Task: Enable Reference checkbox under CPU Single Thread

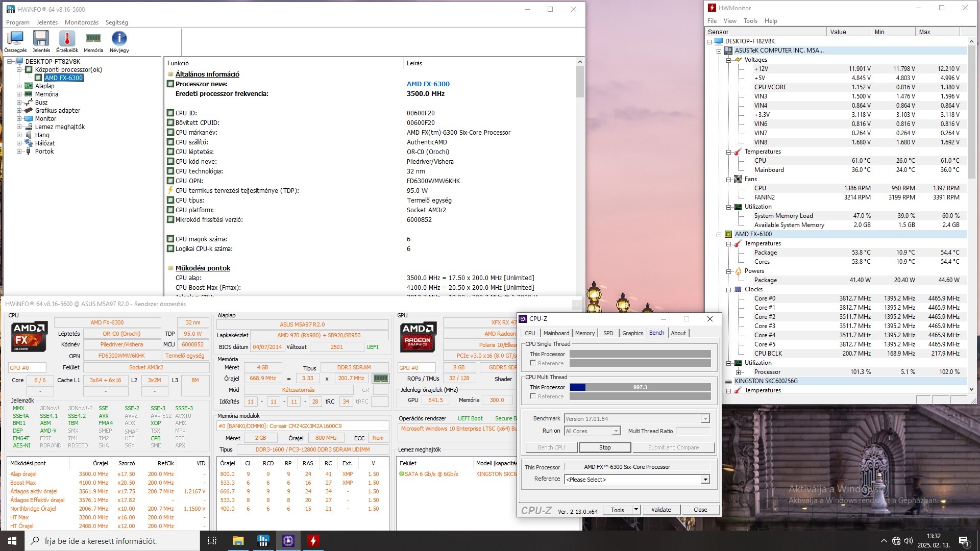Action: 533,363
